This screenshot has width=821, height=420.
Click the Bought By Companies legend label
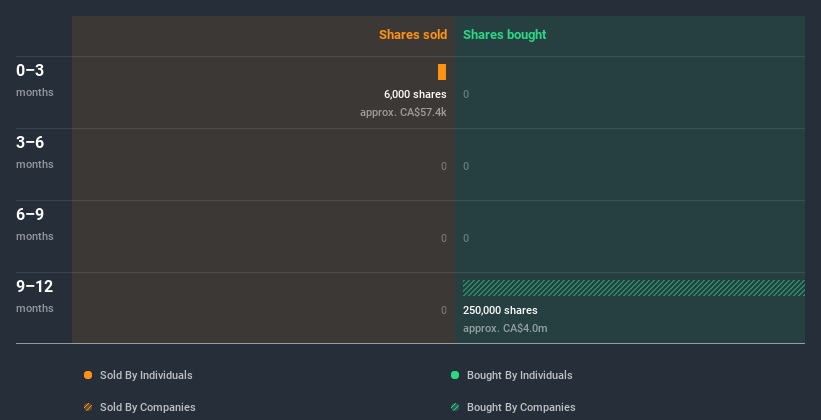(521, 407)
